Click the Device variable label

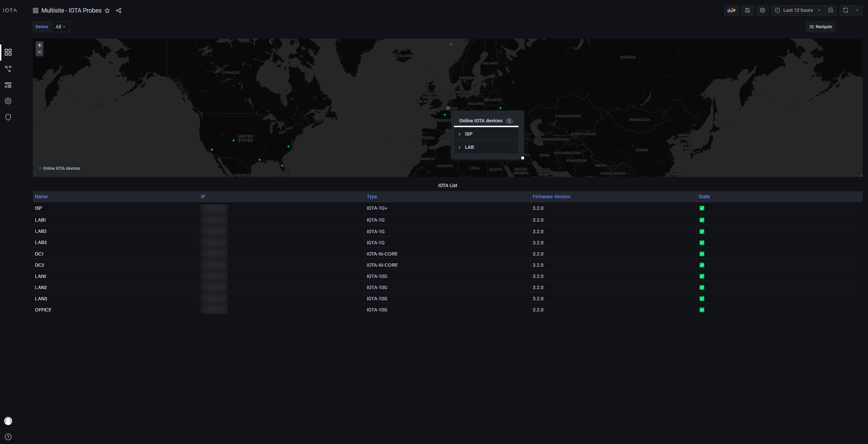pos(42,27)
